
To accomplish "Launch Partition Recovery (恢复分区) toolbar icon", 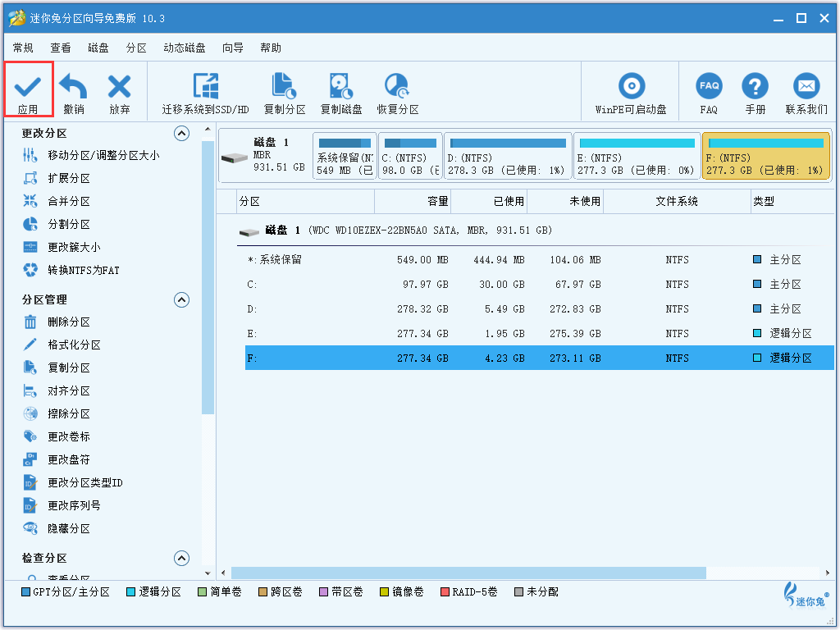I will pyautogui.click(x=397, y=85).
